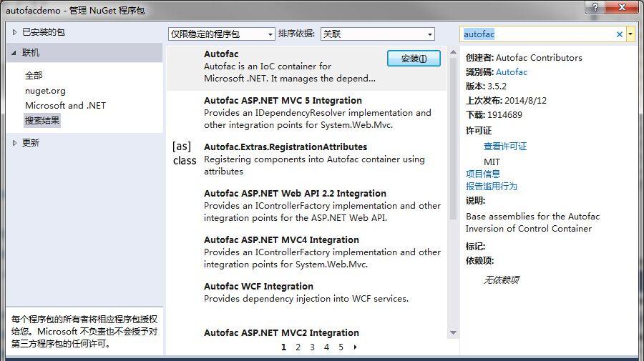Image resolution: width=644 pixels, height=361 pixels.
Task: Select Autofac ASP.NET MVC 5 Integration package
Action: coord(306,113)
